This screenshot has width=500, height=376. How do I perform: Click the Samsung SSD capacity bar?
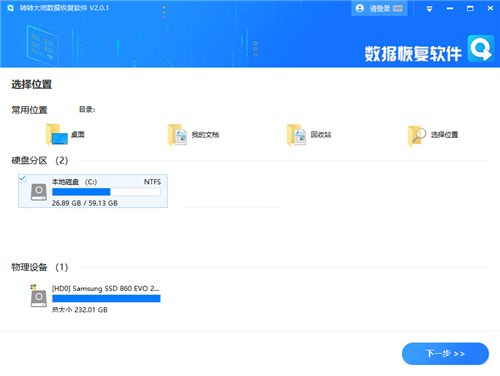(x=106, y=298)
